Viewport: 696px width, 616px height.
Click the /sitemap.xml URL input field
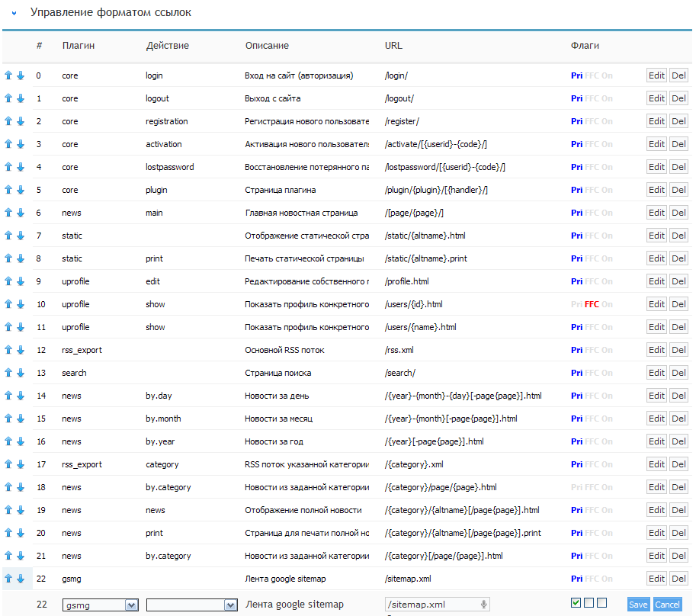coord(431,605)
